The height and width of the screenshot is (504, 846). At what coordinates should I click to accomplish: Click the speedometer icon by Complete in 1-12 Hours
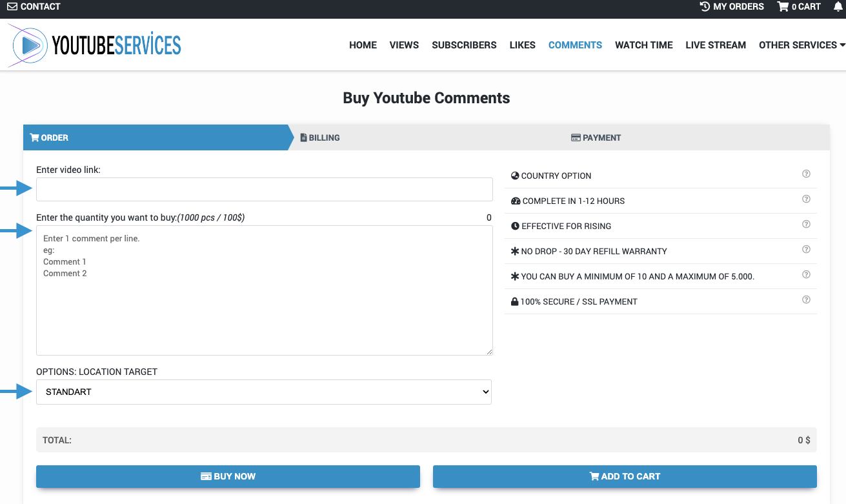tap(516, 201)
